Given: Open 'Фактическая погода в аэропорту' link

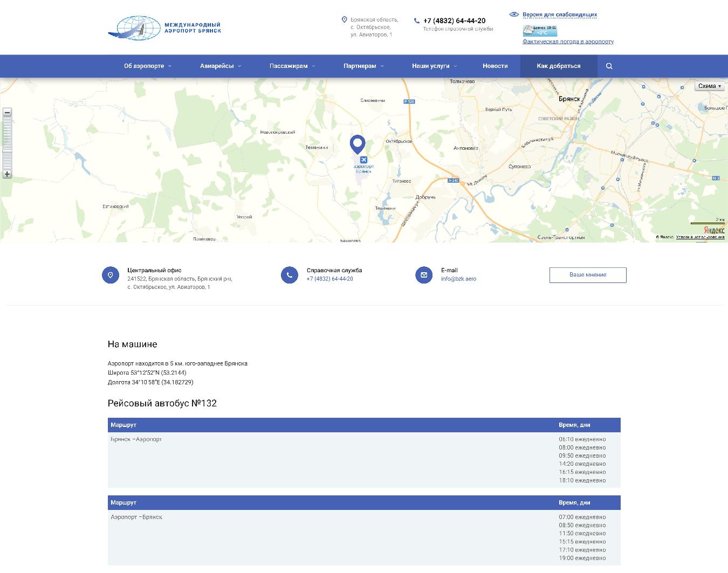Looking at the screenshot, I should [568, 42].
